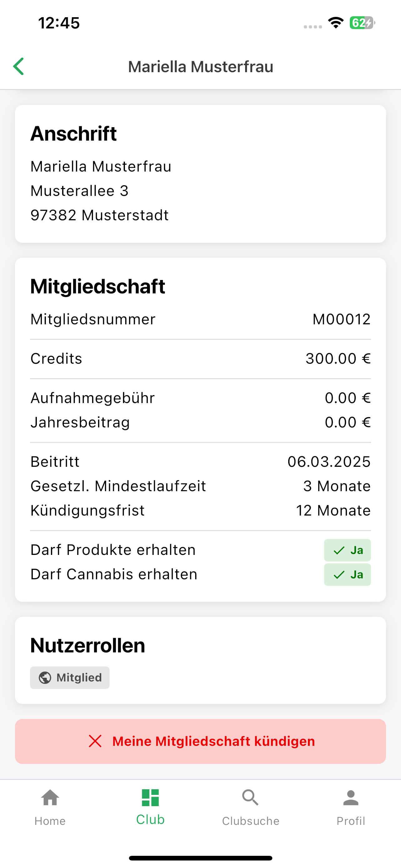Screen dimensions: 401x868
Task: Tap the Mitgliedsnummer M00012 value
Action: click(x=341, y=319)
